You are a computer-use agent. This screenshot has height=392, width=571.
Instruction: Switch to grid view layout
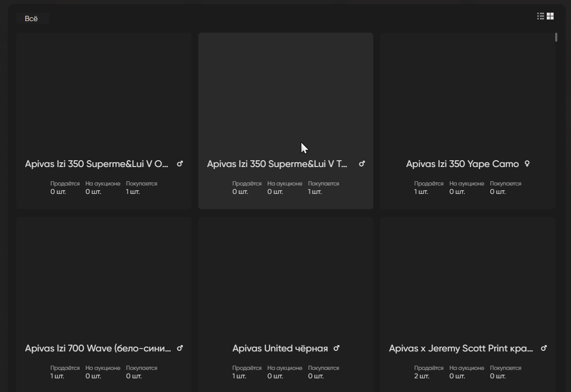coord(550,16)
